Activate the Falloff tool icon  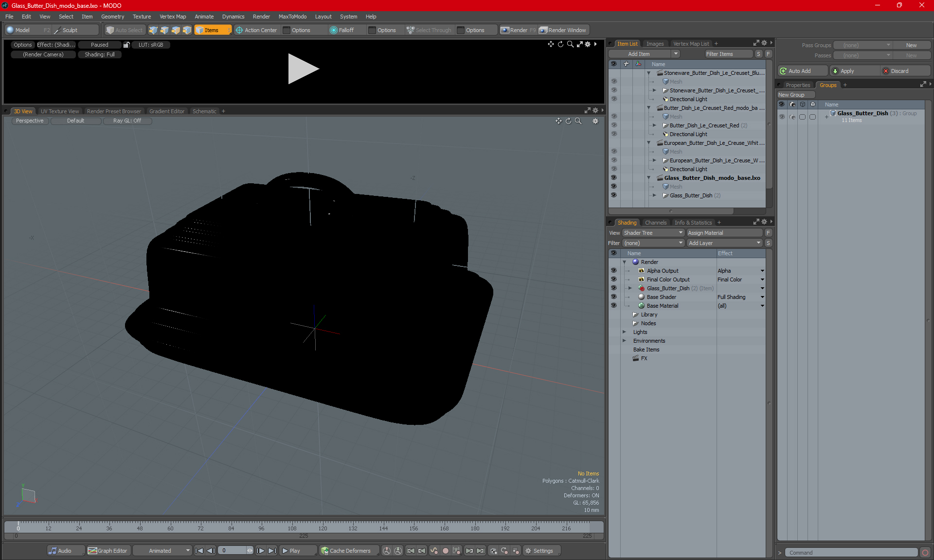click(x=333, y=30)
